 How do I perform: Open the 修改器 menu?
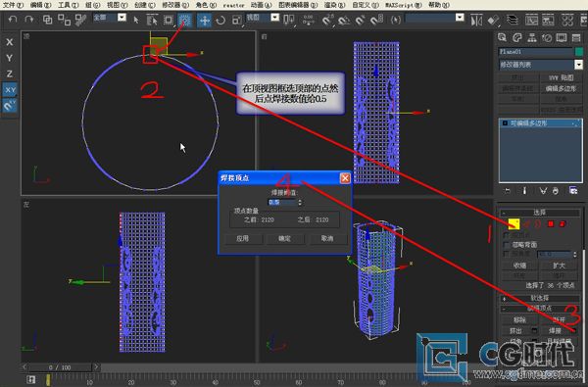175,5
